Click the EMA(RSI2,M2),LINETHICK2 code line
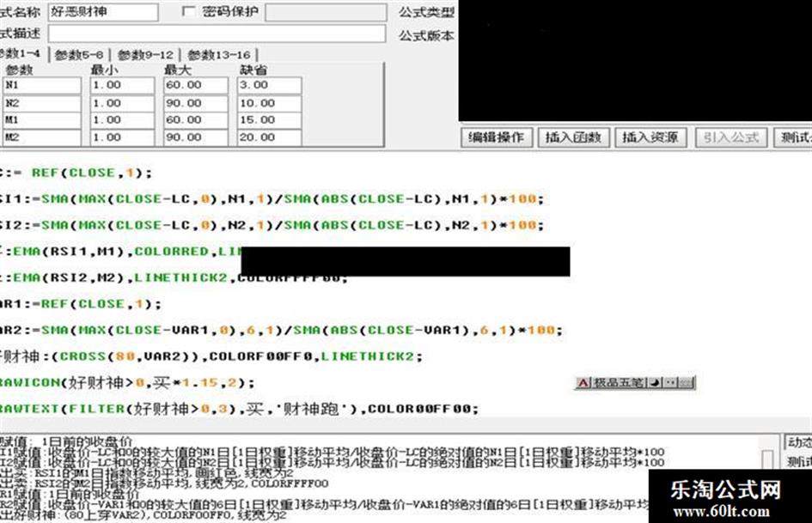Image resolution: width=812 pixels, height=523 pixels. (174, 278)
